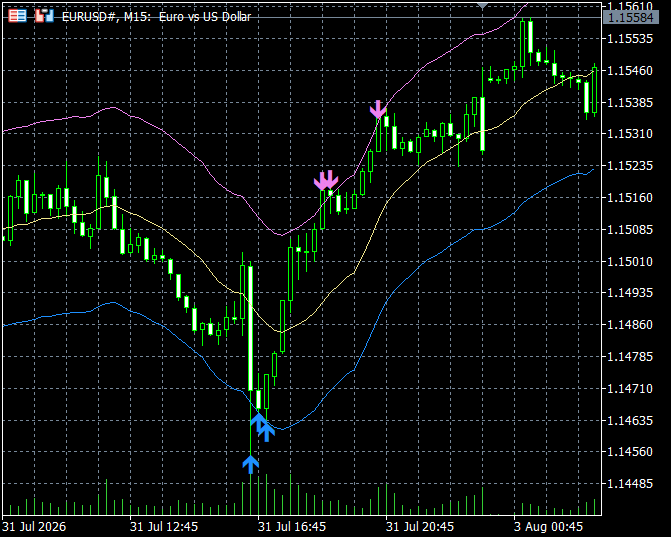Click the 1.15310 price axis label

coord(630,134)
